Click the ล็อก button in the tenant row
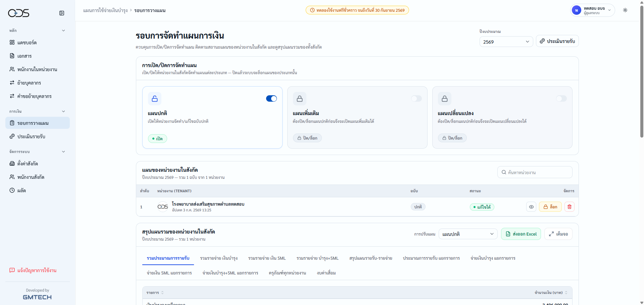The image size is (644, 305). (x=550, y=207)
